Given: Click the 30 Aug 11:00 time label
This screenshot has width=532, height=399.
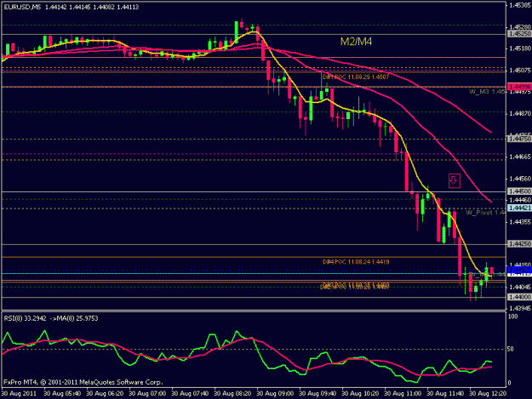Looking at the screenshot, I should (403, 394).
